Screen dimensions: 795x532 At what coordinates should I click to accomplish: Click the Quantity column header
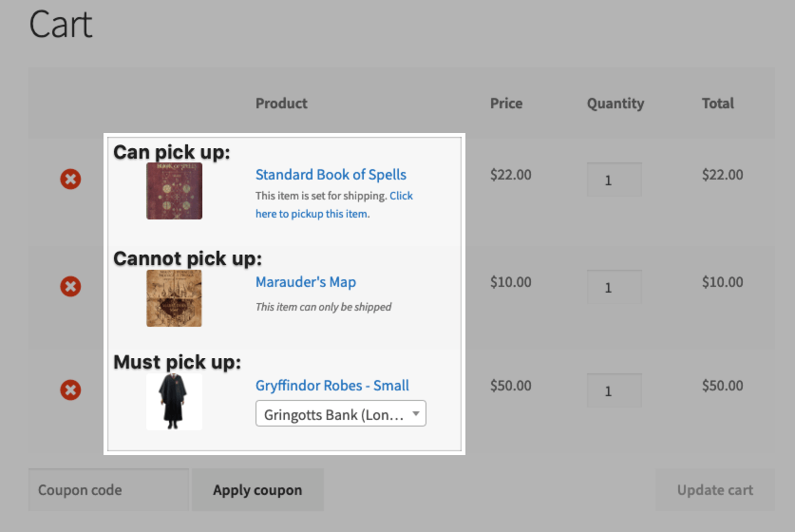tap(615, 104)
